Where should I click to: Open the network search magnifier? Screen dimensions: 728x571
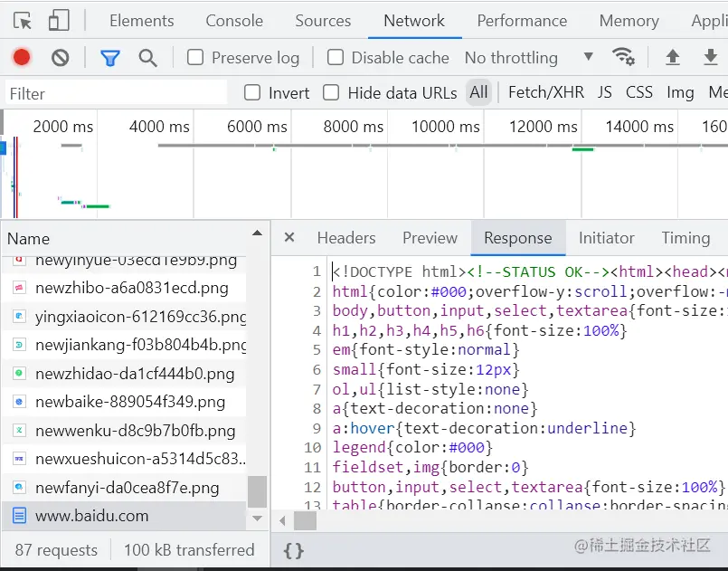147,58
